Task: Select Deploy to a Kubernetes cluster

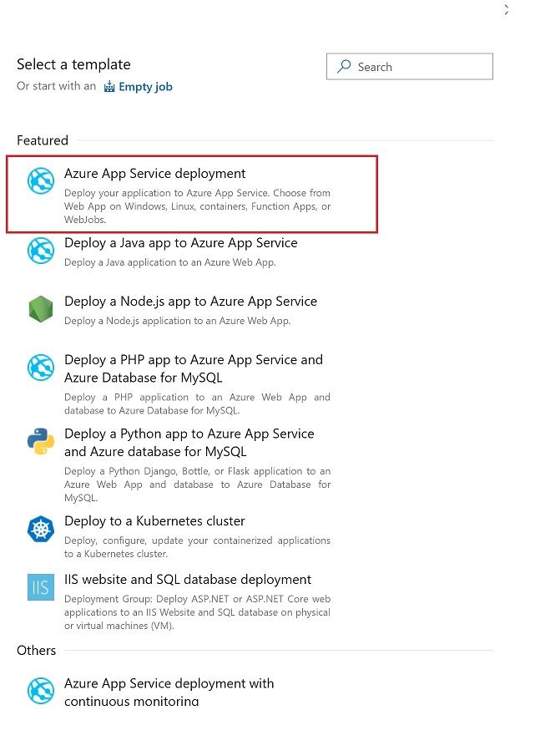Action: (x=154, y=521)
